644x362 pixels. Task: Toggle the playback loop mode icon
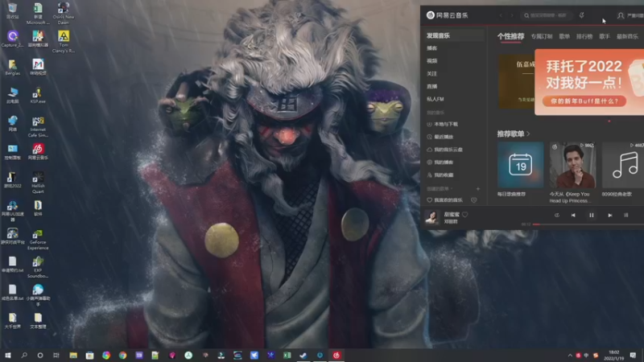(557, 215)
